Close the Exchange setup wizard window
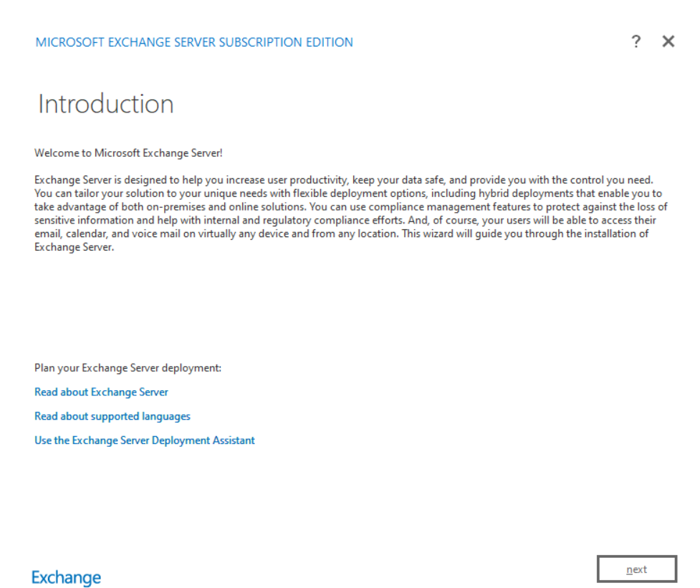 tap(668, 42)
